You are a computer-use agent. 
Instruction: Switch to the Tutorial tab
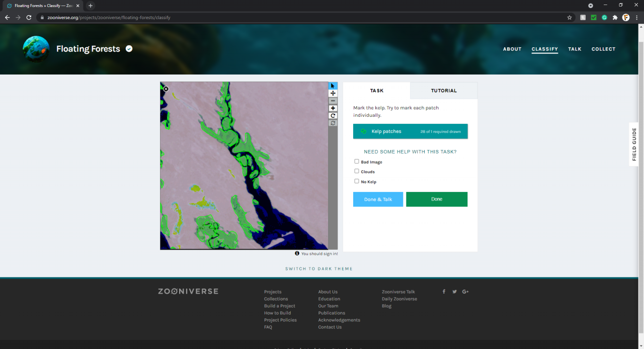[x=444, y=91]
